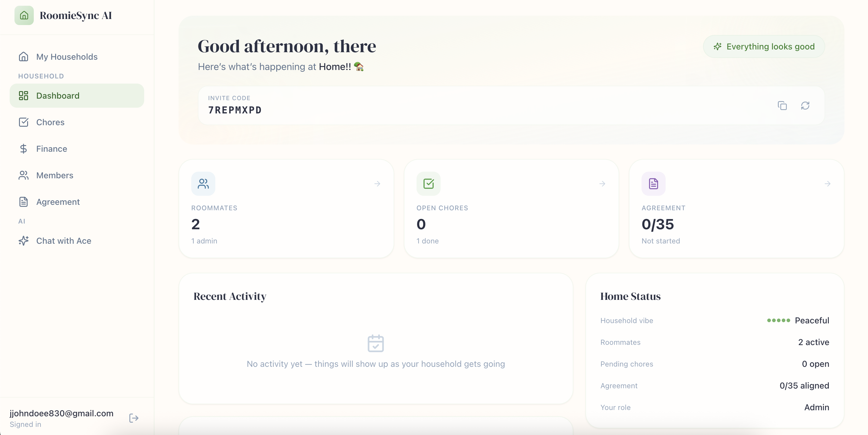
Task: Open the Open Chores card arrow
Action: coord(603,184)
